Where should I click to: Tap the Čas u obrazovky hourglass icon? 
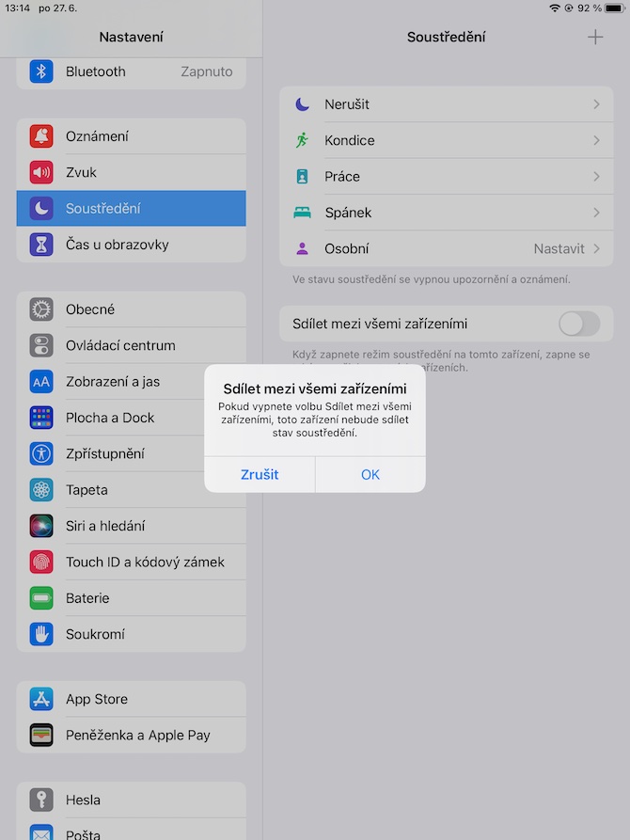[x=41, y=245]
